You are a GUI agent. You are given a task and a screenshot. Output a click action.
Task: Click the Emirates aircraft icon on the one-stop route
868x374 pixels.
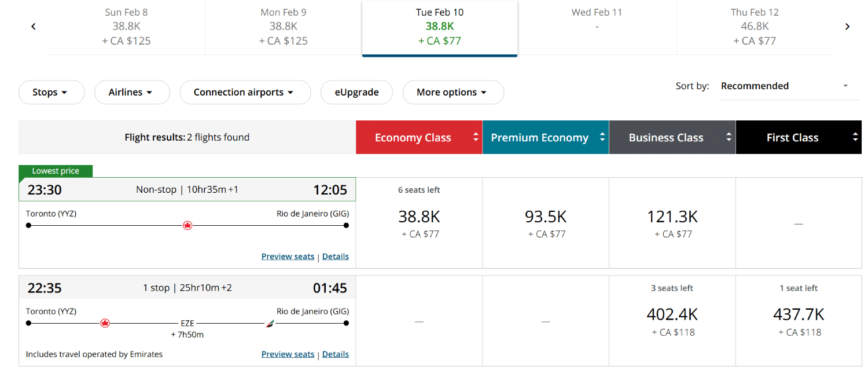269,323
